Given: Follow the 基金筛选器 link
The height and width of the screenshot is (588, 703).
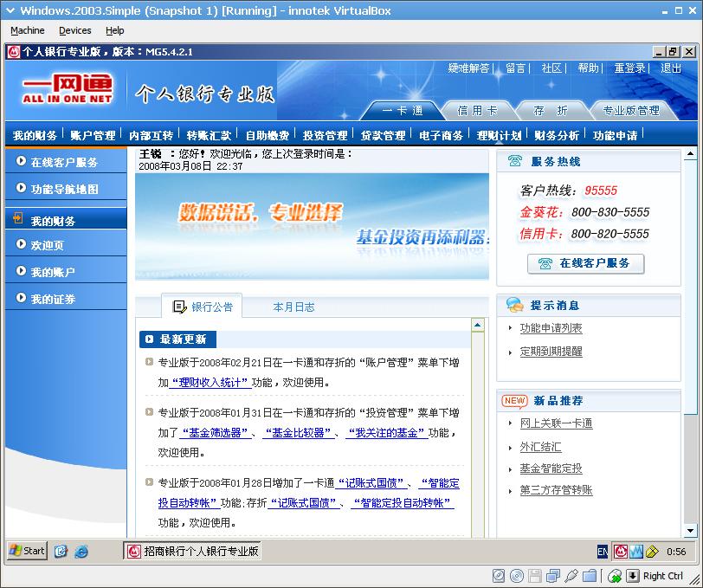Looking at the screenshot, I should coord(216,432).
